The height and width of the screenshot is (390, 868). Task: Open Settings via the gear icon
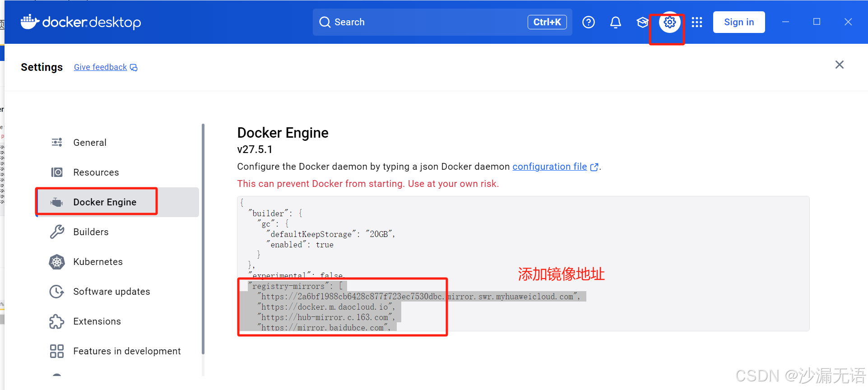click(x=670, y=22)
